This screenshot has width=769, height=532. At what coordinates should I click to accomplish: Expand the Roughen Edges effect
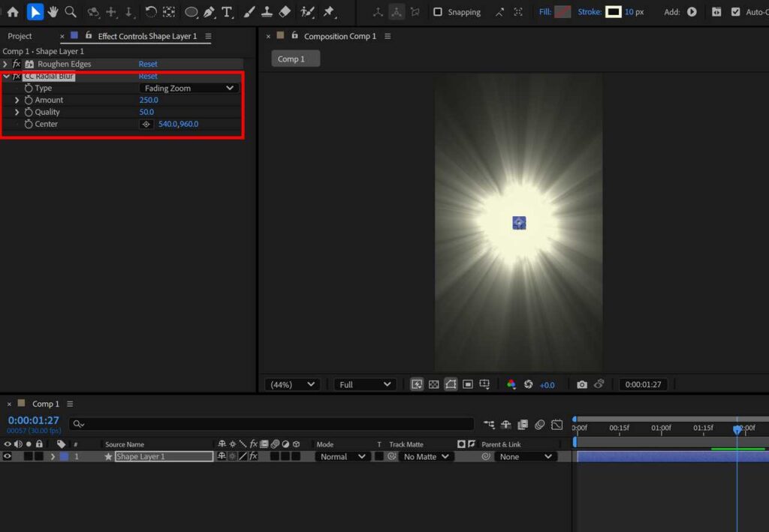5,64
